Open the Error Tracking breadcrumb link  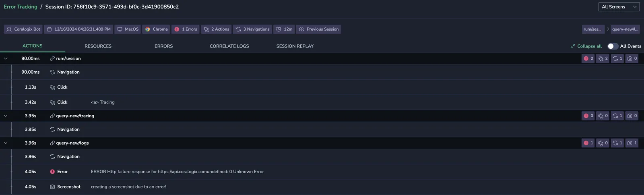pyautogui.click(x=21, y=7)
